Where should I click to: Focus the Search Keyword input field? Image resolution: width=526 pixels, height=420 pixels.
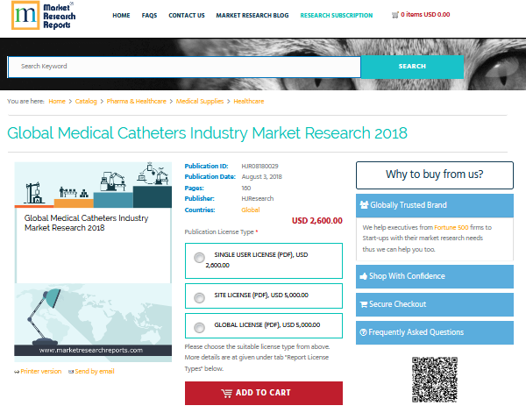tap(184, 67)
